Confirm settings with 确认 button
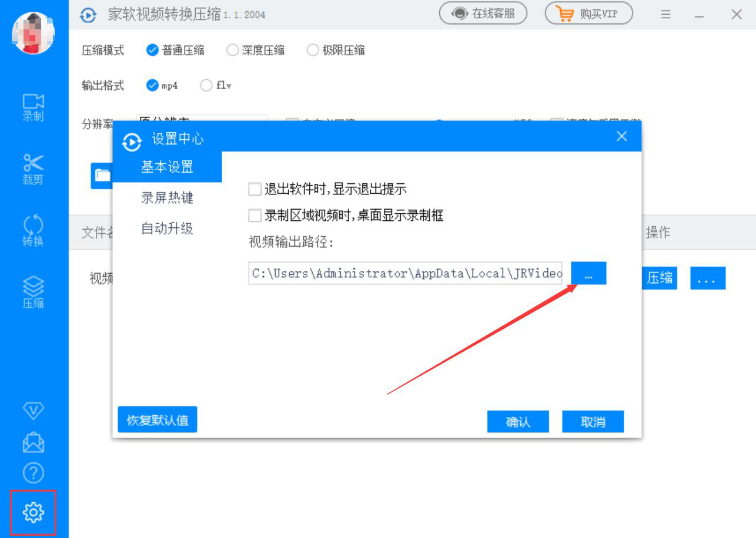Viewport: 756px width, 538px height. click(x=518, y=422)
